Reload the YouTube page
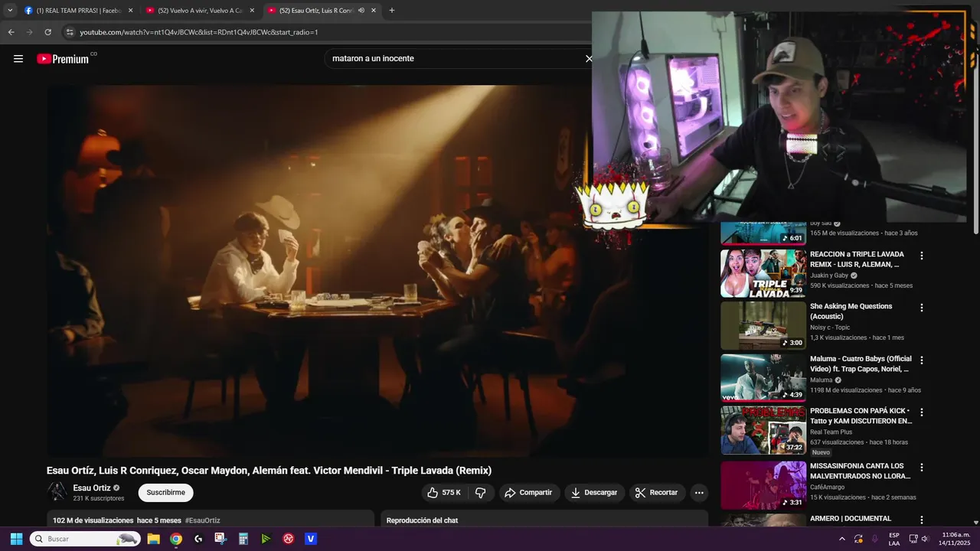The width and height of the screenshot is (980, 551). [47, 32]
